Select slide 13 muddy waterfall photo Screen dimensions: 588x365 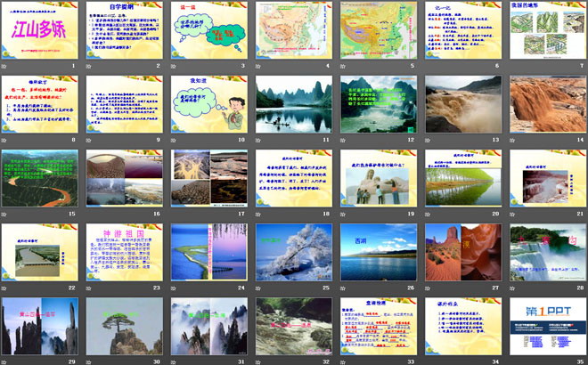(x=463, y=104)
